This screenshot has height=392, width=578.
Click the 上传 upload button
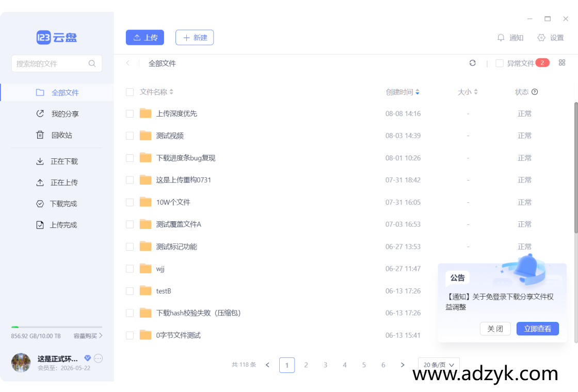pyautogui.click(x=145, y=37)
